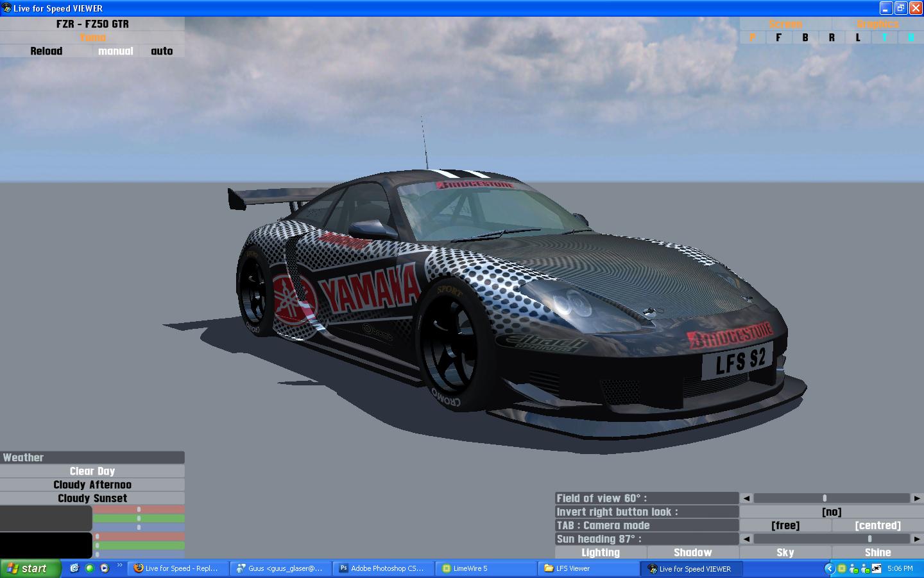
Task: Decrease field of view with left arrow
Action: pyautogui.click(x=746, y=498)
